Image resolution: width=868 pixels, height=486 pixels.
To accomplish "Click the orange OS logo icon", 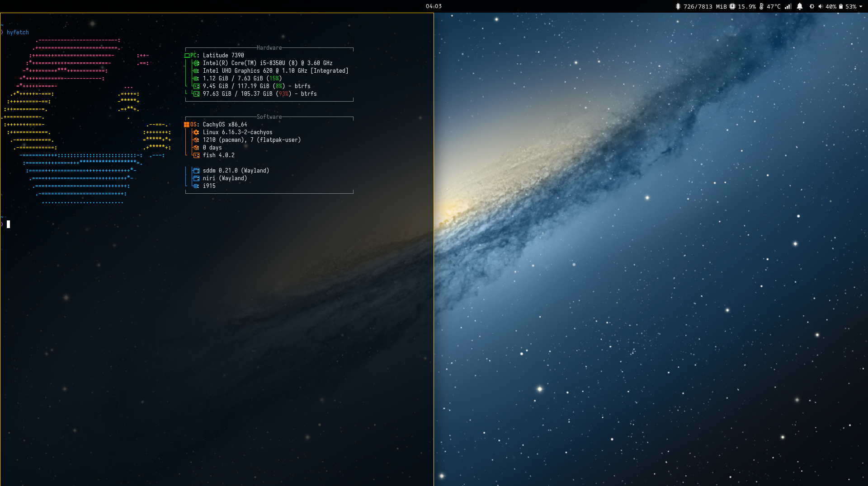I will pyautogui.click(x=187, y=125).
